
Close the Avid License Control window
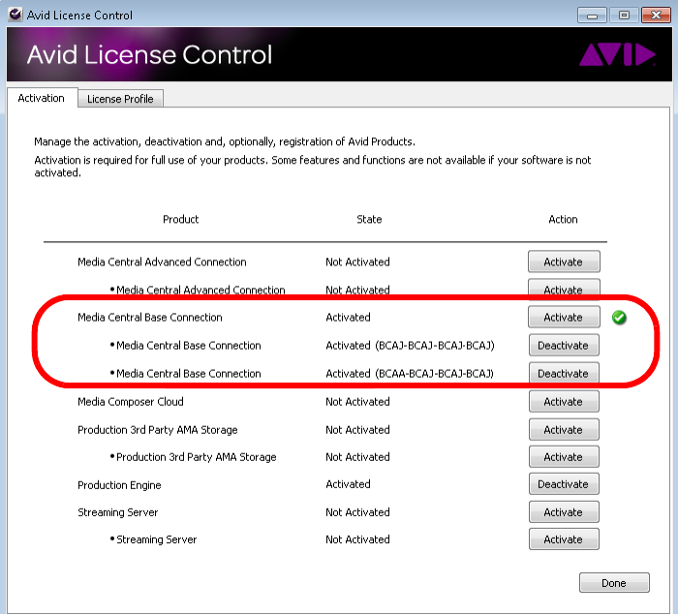point(656,15)
